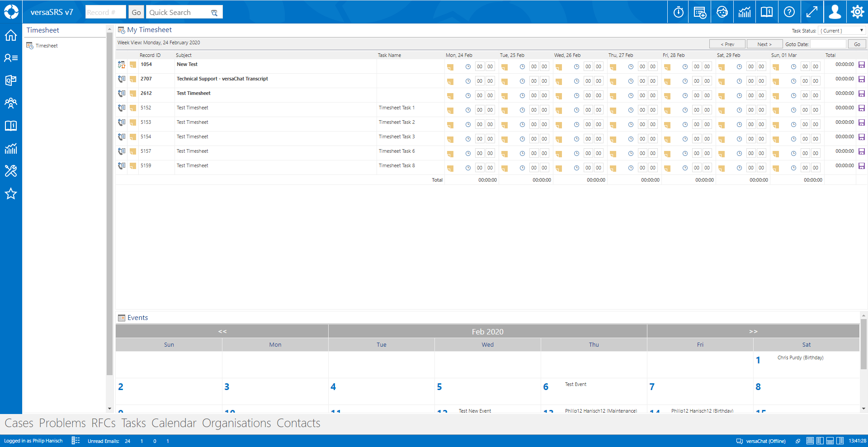Screen dimensions: 868x447
Task: Click the Home icon in left sidebar
Action: click(x=11, y=35)
